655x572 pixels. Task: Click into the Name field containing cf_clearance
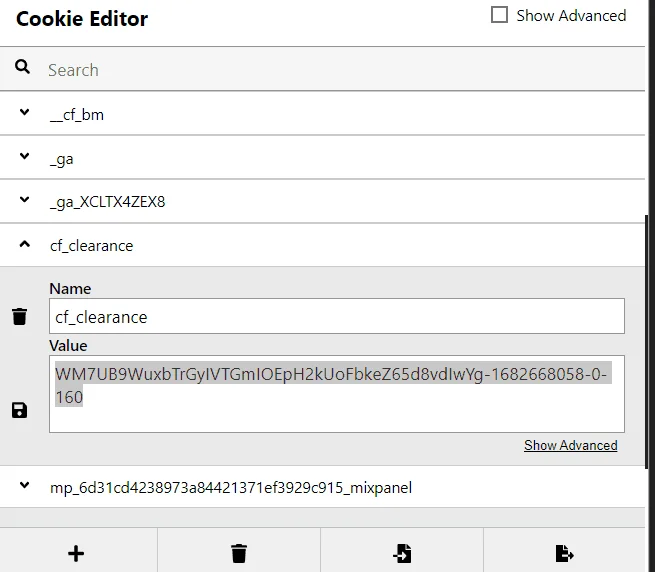point(337,316)
